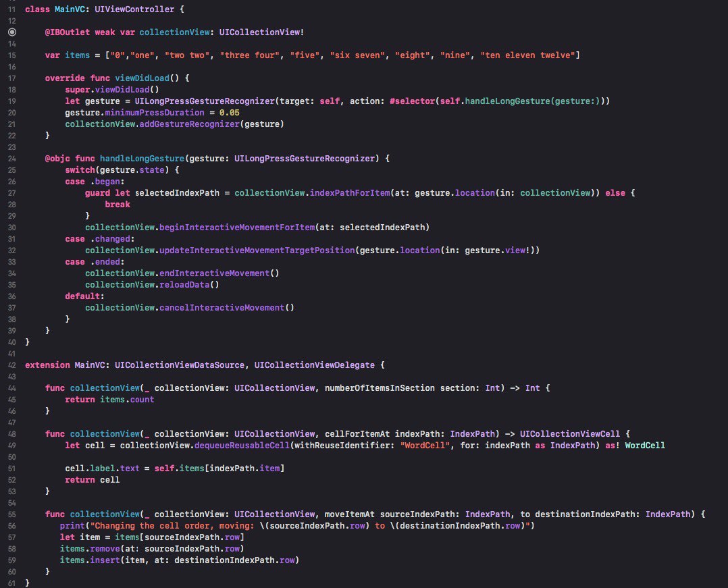The image size is (728, 588).
Task: Click "let item" on line 57
Action: pyautogui.click(x=80, y=537)
